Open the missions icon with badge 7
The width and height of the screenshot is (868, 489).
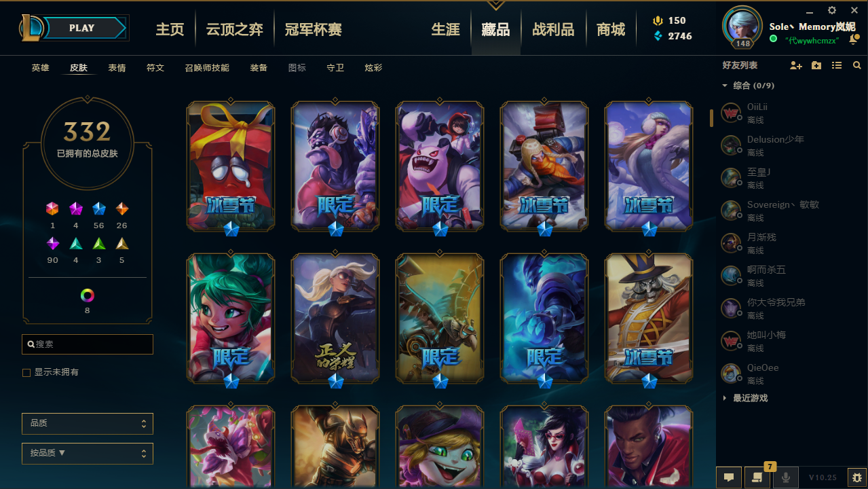click(757, 477)
